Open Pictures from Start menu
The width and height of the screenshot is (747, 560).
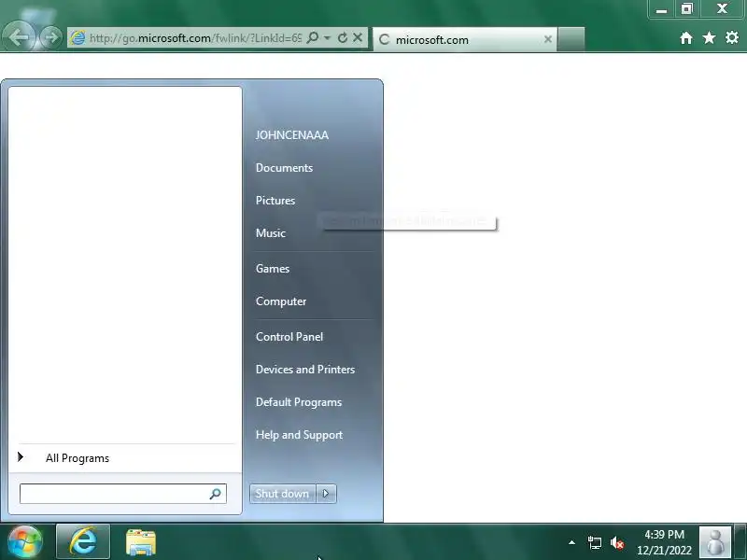[x=275, y=201]
